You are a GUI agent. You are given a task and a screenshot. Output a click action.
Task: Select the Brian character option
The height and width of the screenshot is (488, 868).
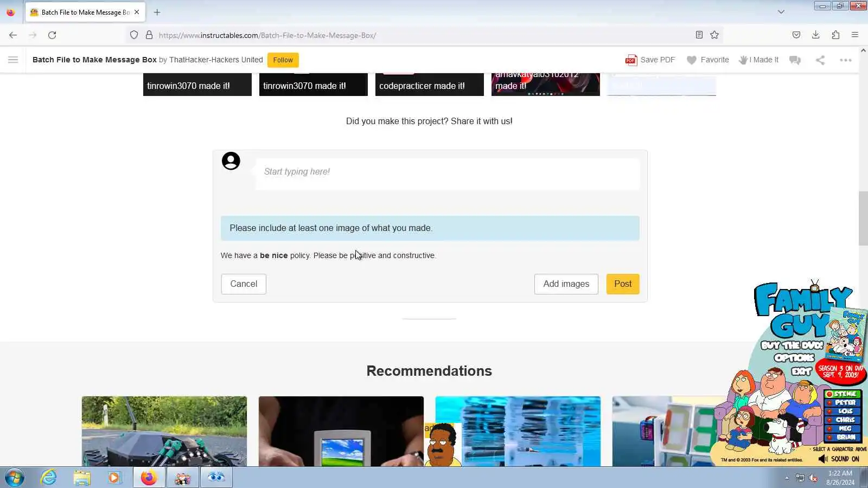[843, 437]
